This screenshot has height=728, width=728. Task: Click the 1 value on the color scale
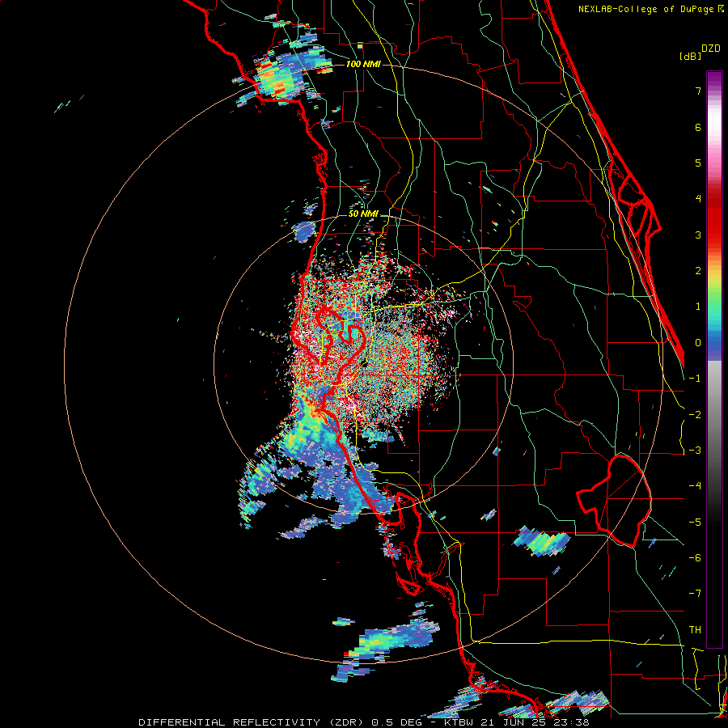click(x=698, y=307)
